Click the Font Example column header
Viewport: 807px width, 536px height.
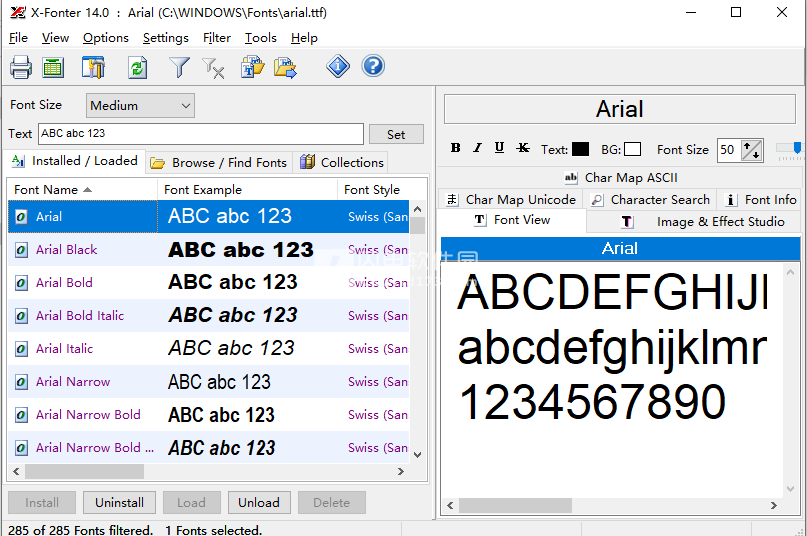(x=248, y=189)
